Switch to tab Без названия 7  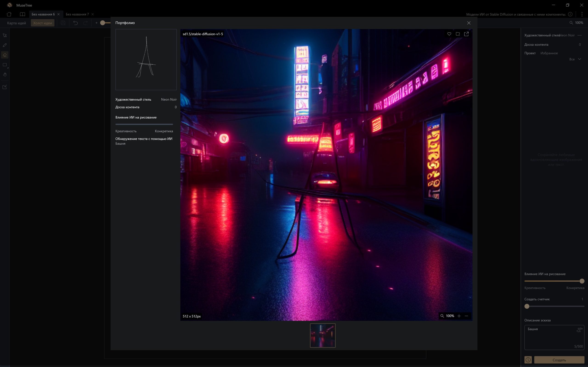pyautogui.click(x=77, y=14)
